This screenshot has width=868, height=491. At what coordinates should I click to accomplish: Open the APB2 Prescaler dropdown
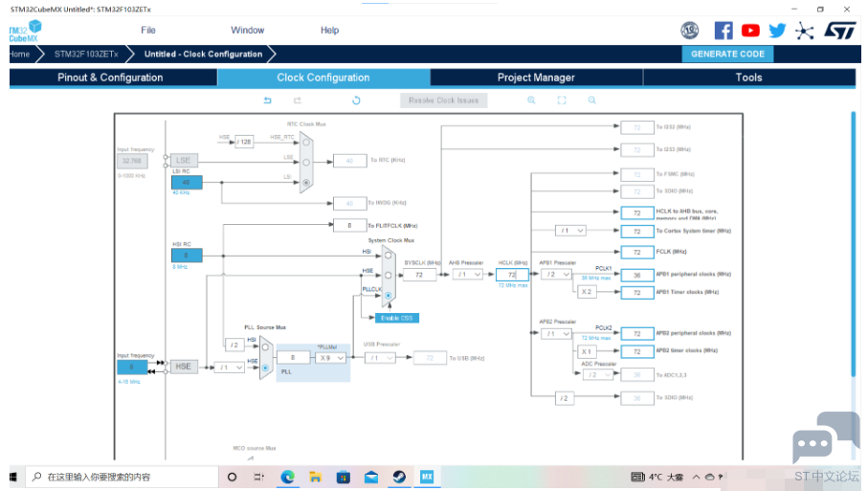556,334
